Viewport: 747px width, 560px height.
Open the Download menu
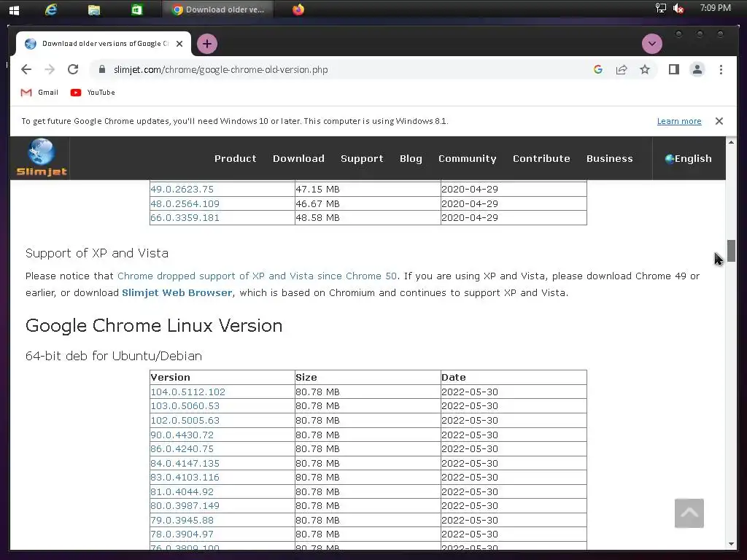298,158
